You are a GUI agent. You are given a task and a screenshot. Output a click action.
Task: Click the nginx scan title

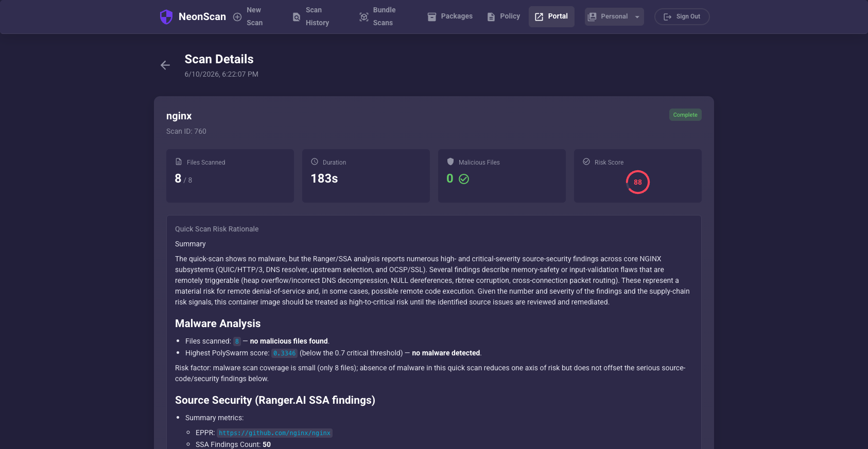coord(179,116)
